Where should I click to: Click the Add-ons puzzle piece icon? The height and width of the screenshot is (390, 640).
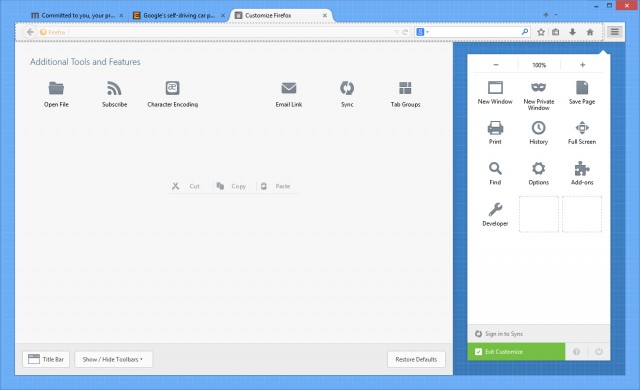click(582, 168)
